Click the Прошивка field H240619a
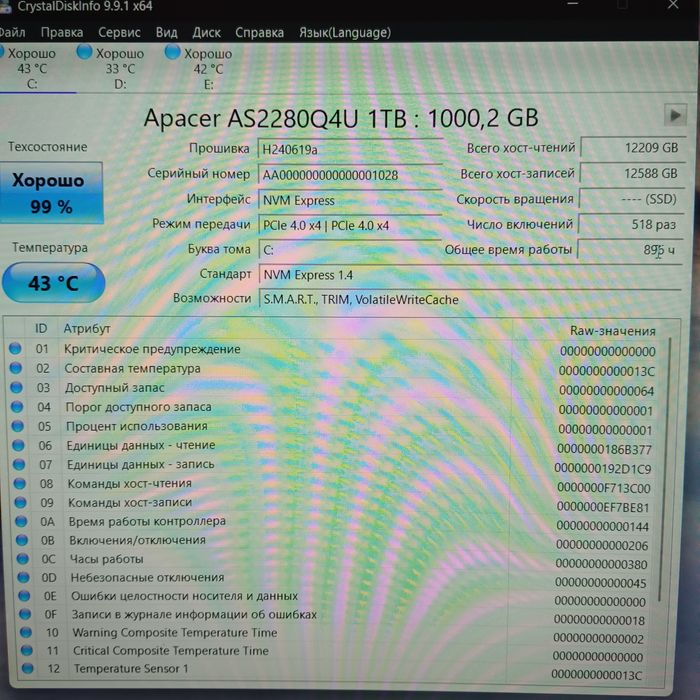700x700 pixels. point(350,149)
